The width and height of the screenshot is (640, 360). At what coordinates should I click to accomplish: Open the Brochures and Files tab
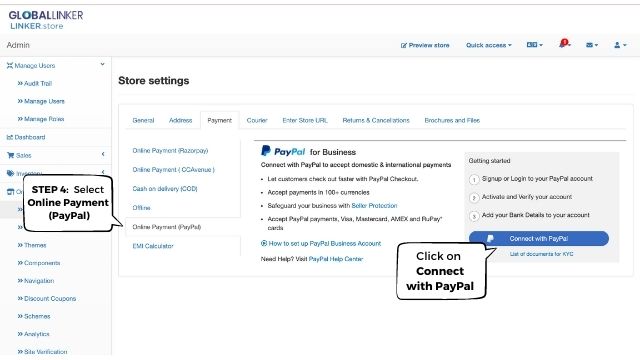click(x=452, y=120)
